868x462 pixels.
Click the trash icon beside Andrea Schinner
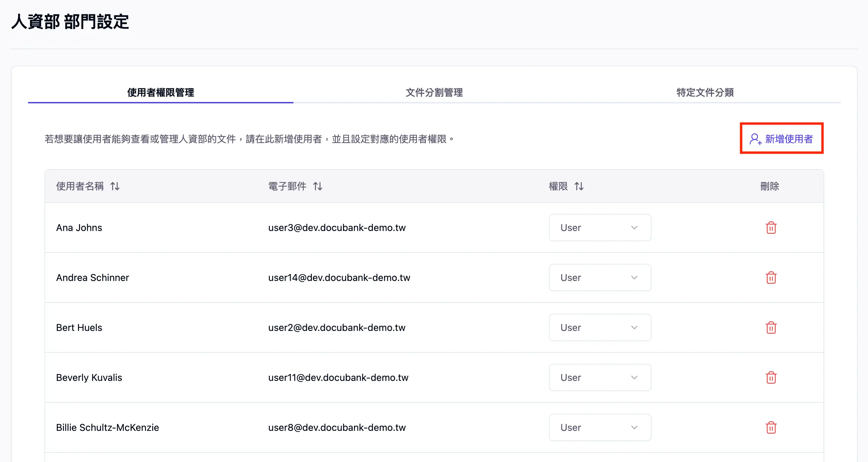[x=771, y=278]
